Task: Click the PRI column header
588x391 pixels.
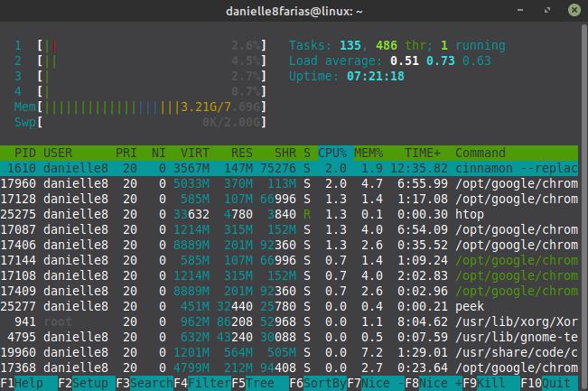Action: tap(126, 153)
